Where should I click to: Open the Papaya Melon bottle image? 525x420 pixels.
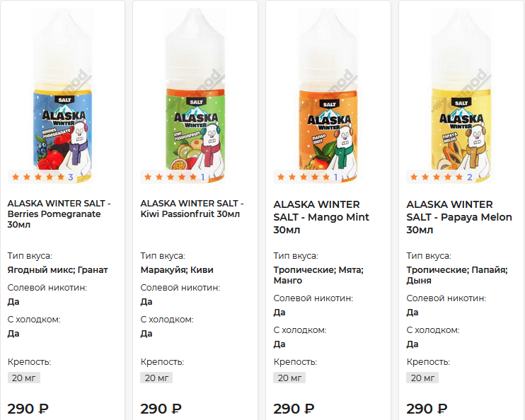tap(461, 95)
